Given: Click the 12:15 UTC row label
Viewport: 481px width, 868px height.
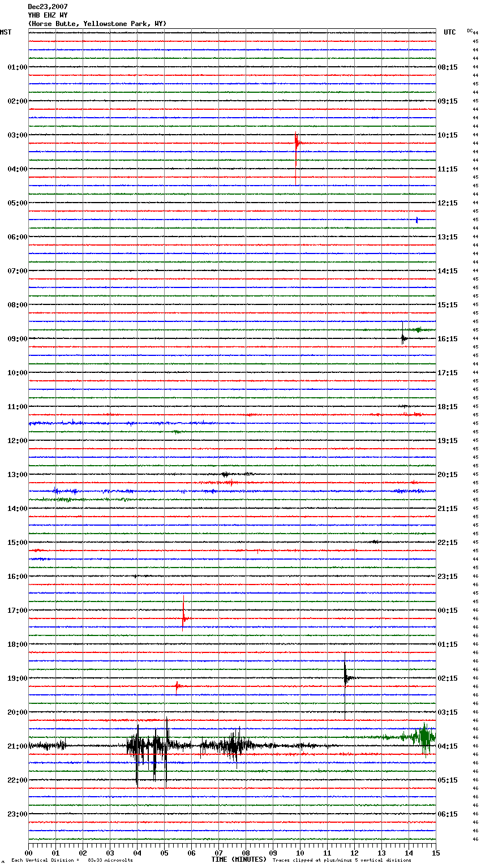Looking at the screenshot, I should 448,203.
